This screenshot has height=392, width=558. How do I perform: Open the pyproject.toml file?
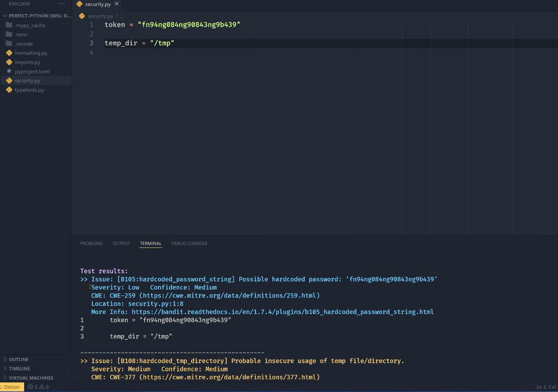click(x=32, y=72)
